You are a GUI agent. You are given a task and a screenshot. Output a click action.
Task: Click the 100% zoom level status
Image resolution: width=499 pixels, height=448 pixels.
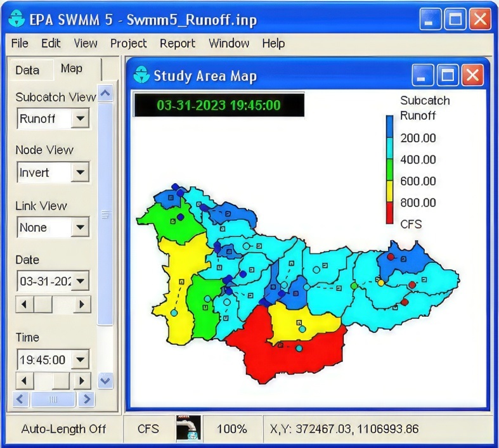231,429
